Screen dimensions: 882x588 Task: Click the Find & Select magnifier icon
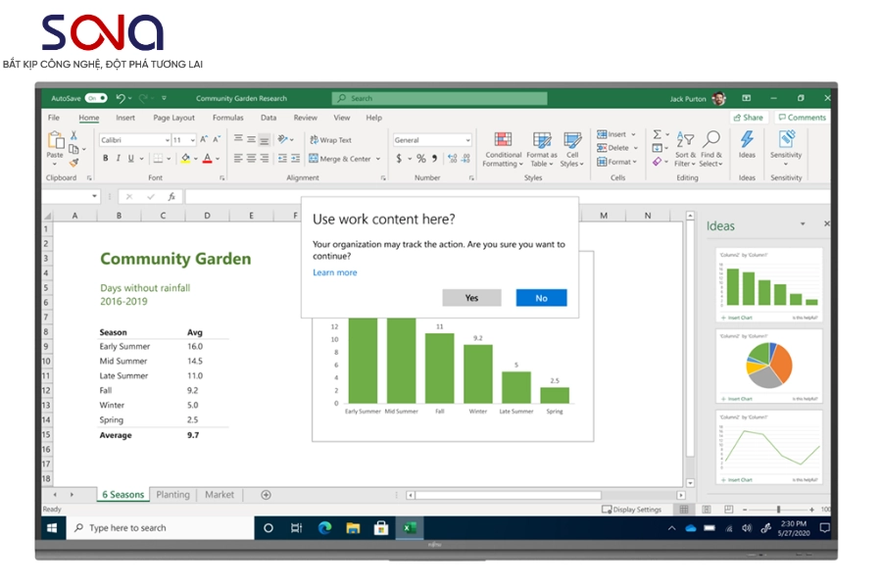coord(711,140)
